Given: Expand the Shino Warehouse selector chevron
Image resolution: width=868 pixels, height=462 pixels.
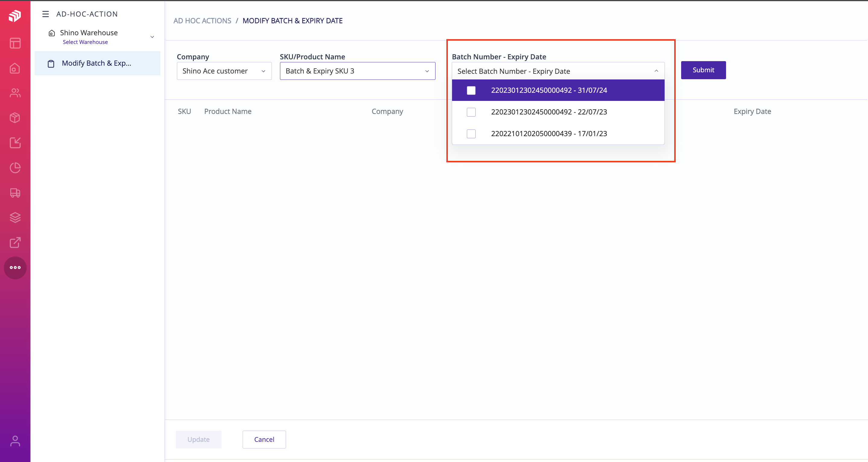Looking at the screenshot, I should [x=152, y=37].
